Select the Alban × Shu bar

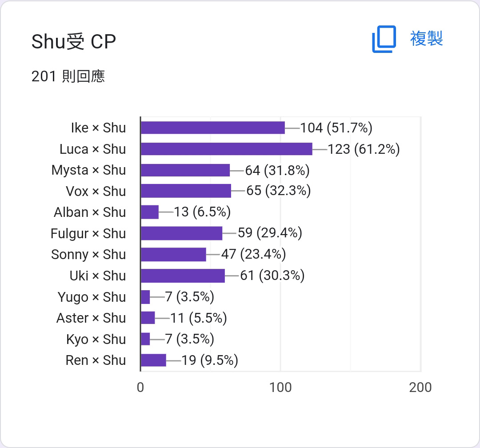tap(150, 212)
